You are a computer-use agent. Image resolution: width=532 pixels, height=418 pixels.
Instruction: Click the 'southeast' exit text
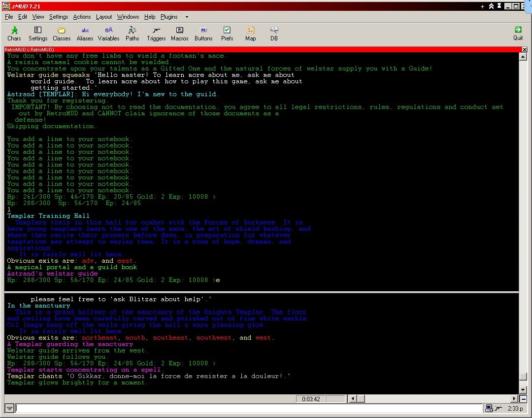[x=170, y=338]
